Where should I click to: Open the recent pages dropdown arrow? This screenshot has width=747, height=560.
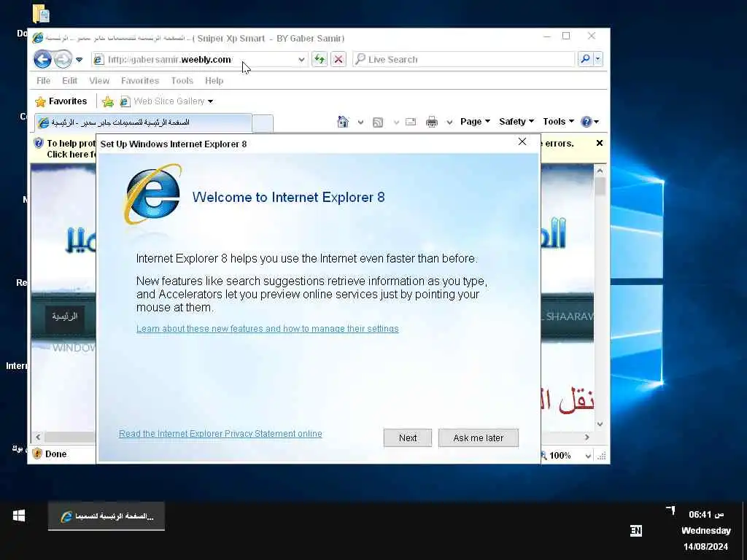click(x=79, y=60)
